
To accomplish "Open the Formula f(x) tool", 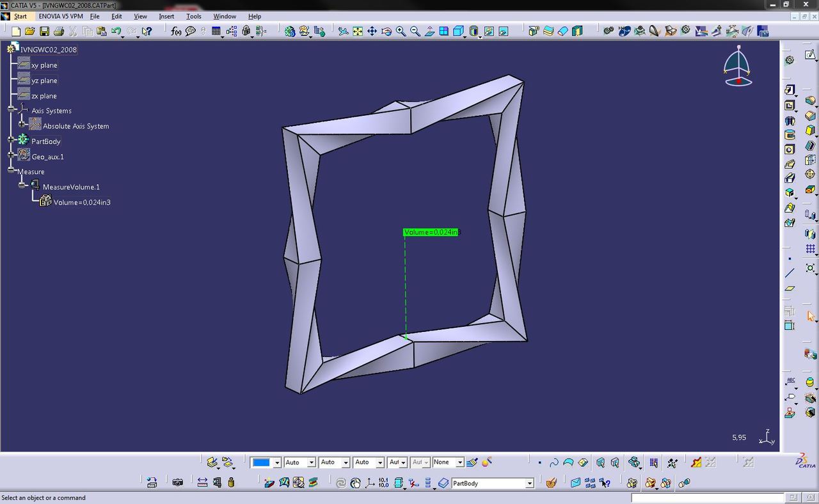I will pos(176,31).
